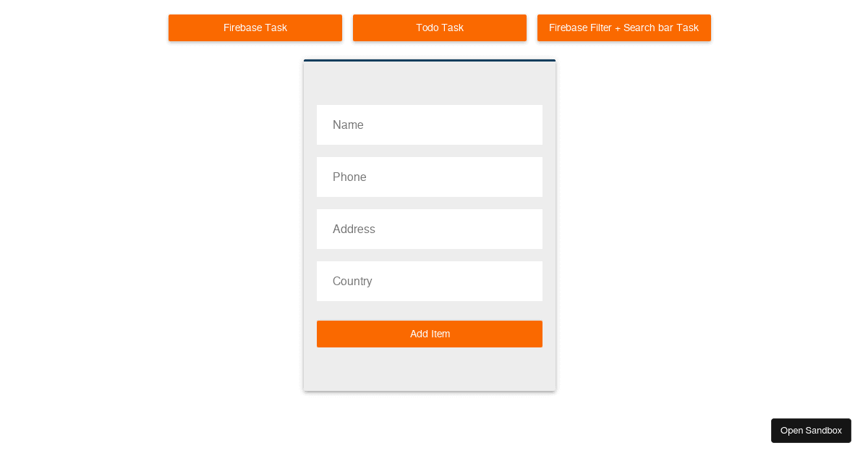Switch to the Todo Task section
This screenshot has height=456, width=868.
pyautogui.click(x=439, y=28)
